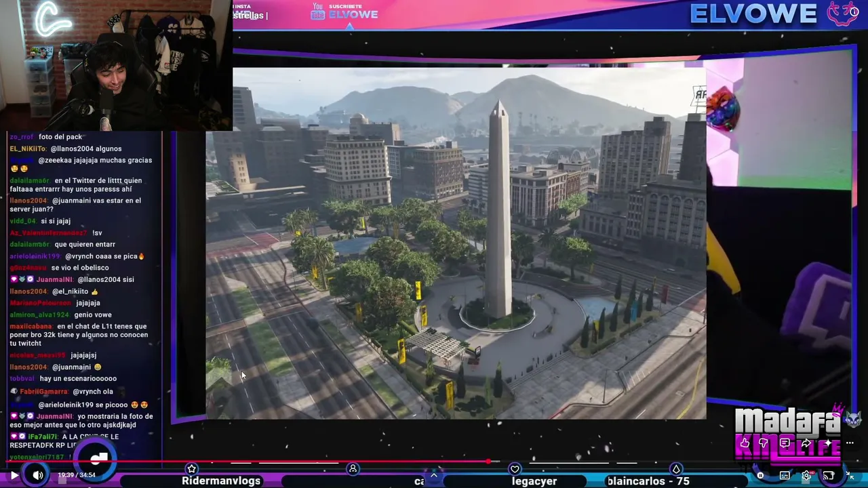868x488 pixels.
Task: Click the "blaincarlos - 75" label
Action: click(648, 481)
